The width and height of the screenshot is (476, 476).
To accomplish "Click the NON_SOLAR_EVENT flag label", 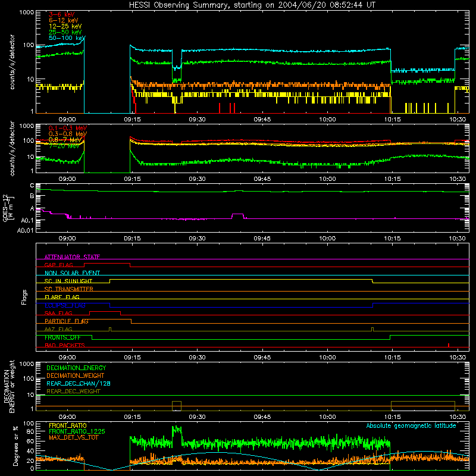I will pos(72,273).
